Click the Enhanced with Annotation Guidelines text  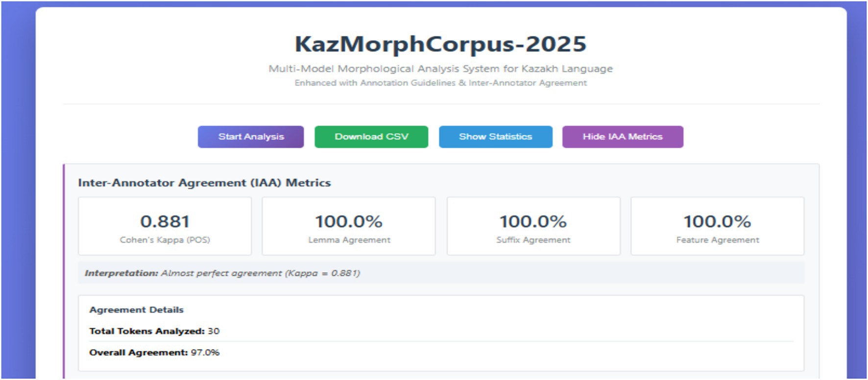440,83
